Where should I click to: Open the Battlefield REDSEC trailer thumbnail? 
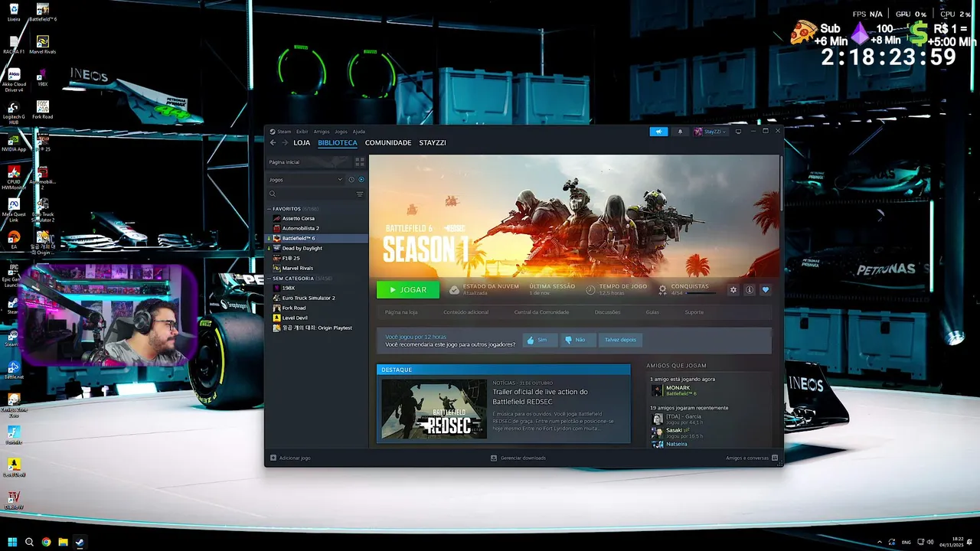tap(434, 409)
